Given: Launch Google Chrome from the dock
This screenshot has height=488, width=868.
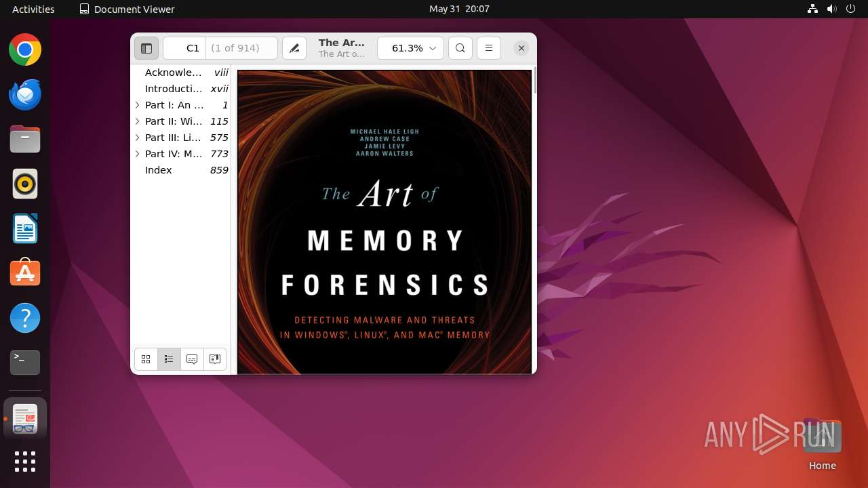Looking at the screenshot, I should point(25,50).
